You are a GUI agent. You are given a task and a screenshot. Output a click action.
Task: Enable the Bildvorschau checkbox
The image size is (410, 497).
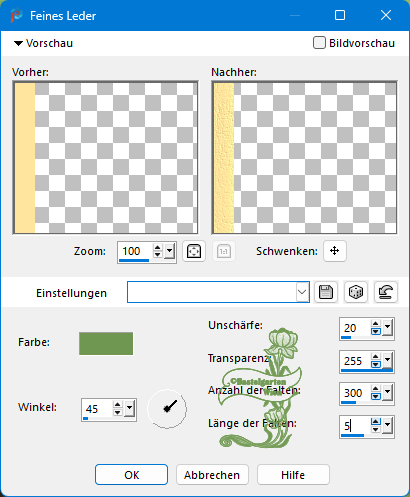(x=319, y=43)
